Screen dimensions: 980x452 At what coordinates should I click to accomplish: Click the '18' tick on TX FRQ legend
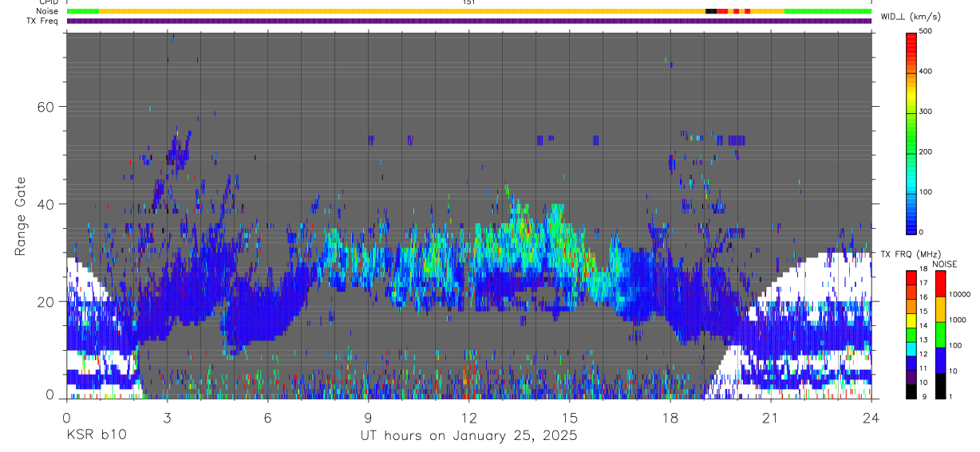[924, 270]
